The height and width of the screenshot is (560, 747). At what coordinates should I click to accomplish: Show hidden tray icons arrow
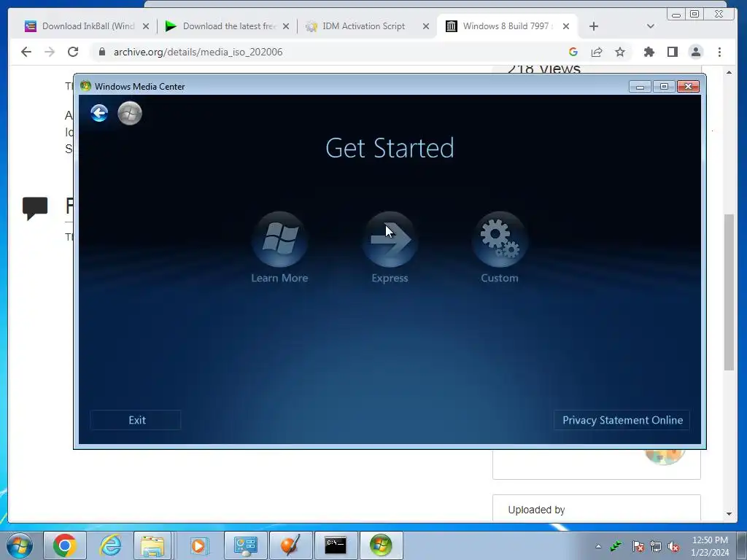598,546
